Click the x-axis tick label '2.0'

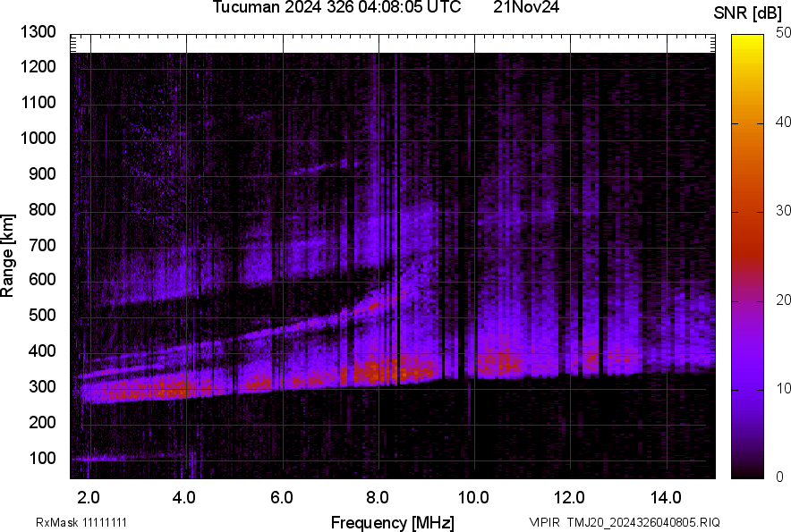click(x=89, y=497)
